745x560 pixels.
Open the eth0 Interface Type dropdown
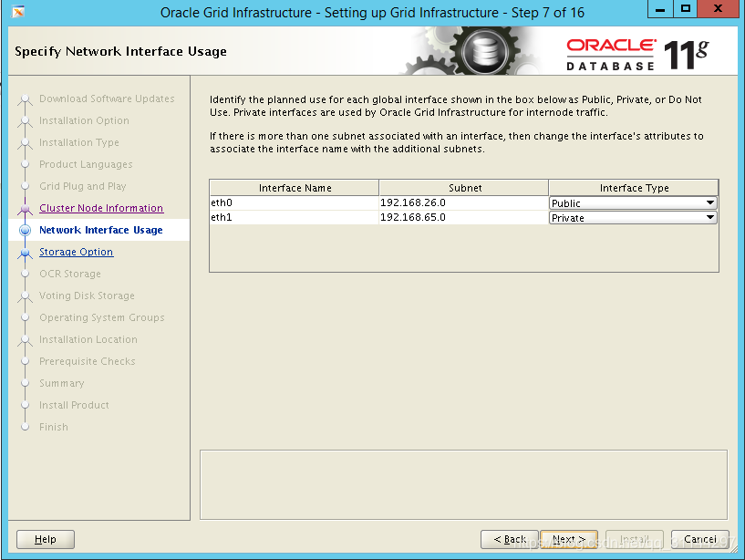click(x=633, y=203)
